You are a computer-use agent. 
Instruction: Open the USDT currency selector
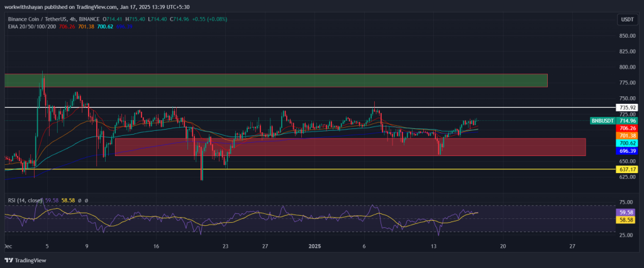tap(627, 20)
